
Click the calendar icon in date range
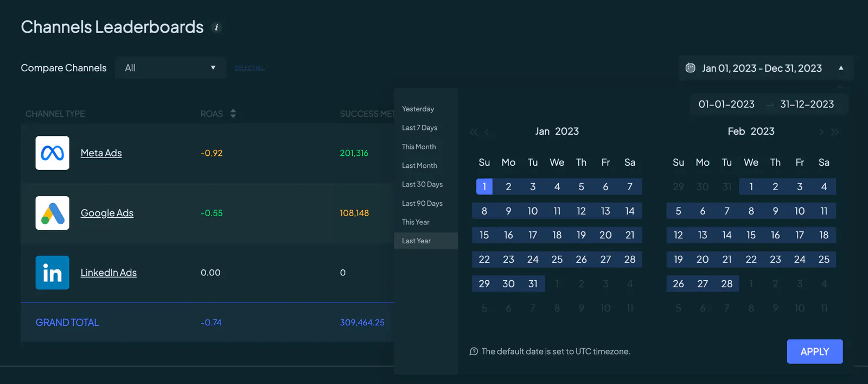[x=690, y=68]
